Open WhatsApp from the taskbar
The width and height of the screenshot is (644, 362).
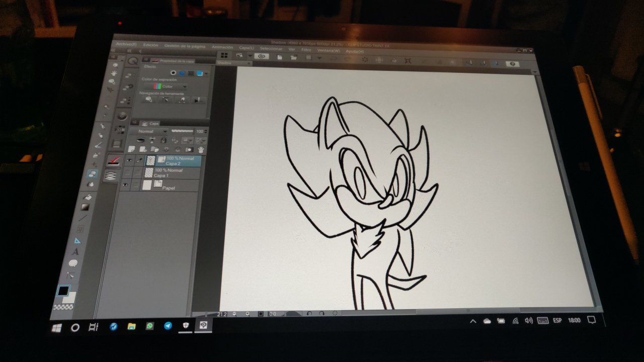[x=149, y=326]
